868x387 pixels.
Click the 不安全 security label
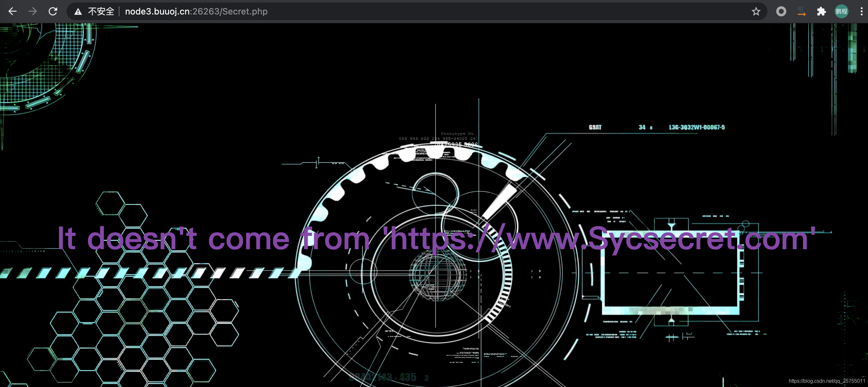[101, 11]
